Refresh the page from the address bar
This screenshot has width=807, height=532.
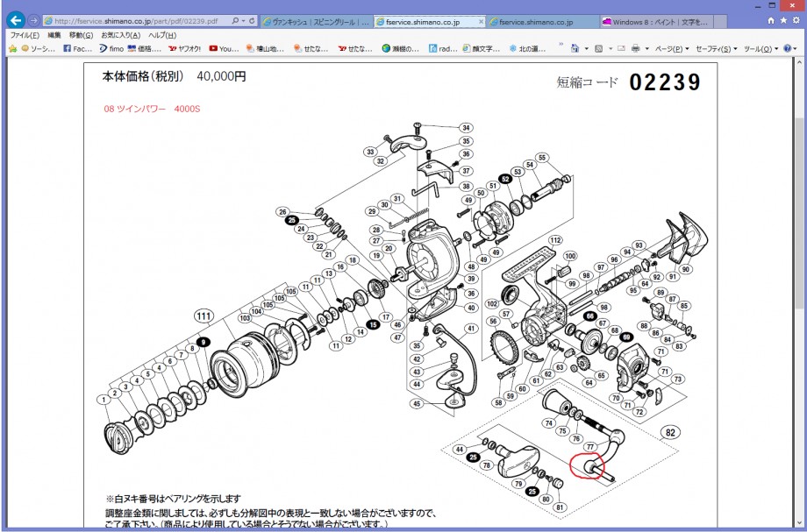tap(252, 21)
